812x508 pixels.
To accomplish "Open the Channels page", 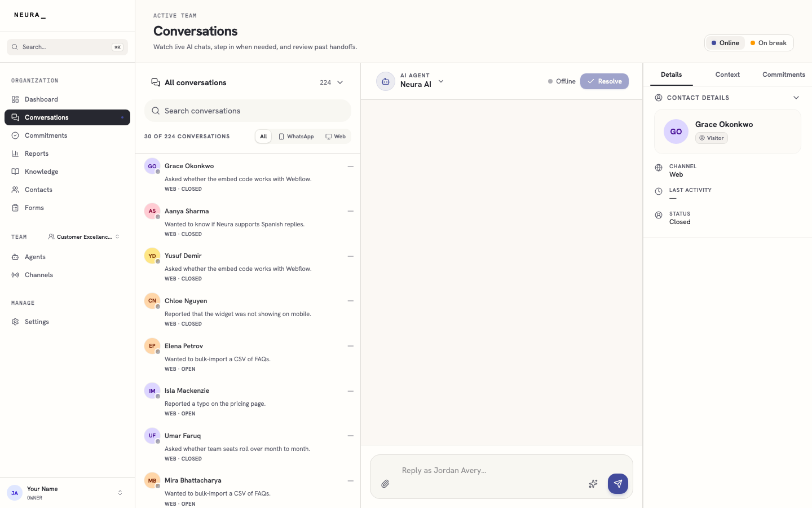I will click(x=68, y=275).
